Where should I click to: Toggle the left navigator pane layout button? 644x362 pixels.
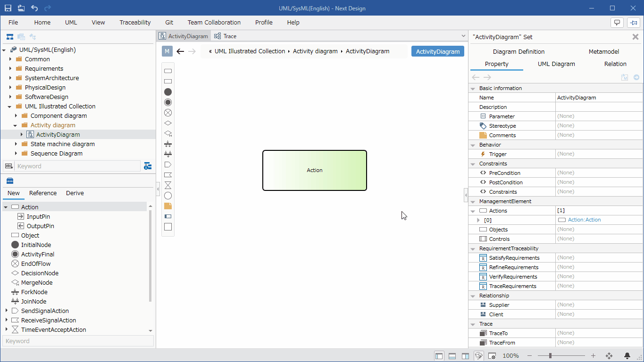click(x=439, y=356)
